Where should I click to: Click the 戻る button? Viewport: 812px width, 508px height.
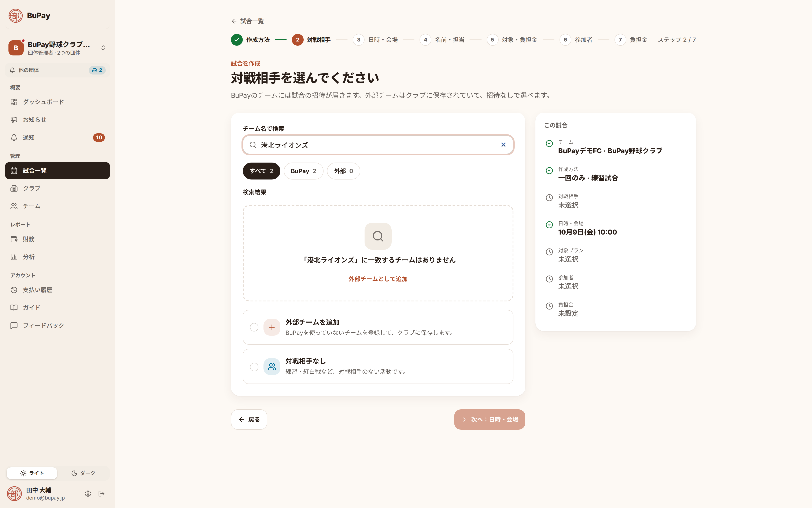click(x=249, y=419)
